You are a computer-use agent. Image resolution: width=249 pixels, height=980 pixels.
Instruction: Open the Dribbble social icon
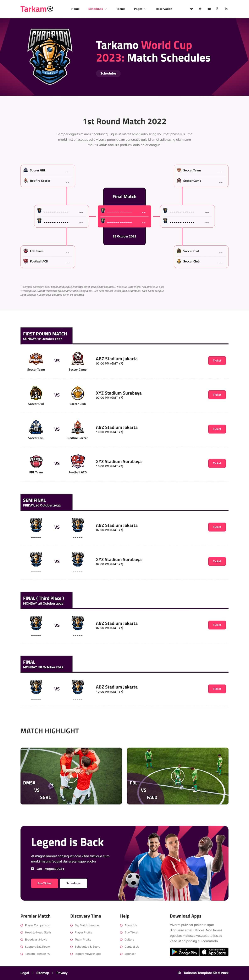pyautogui.click(x=200, y=9)
